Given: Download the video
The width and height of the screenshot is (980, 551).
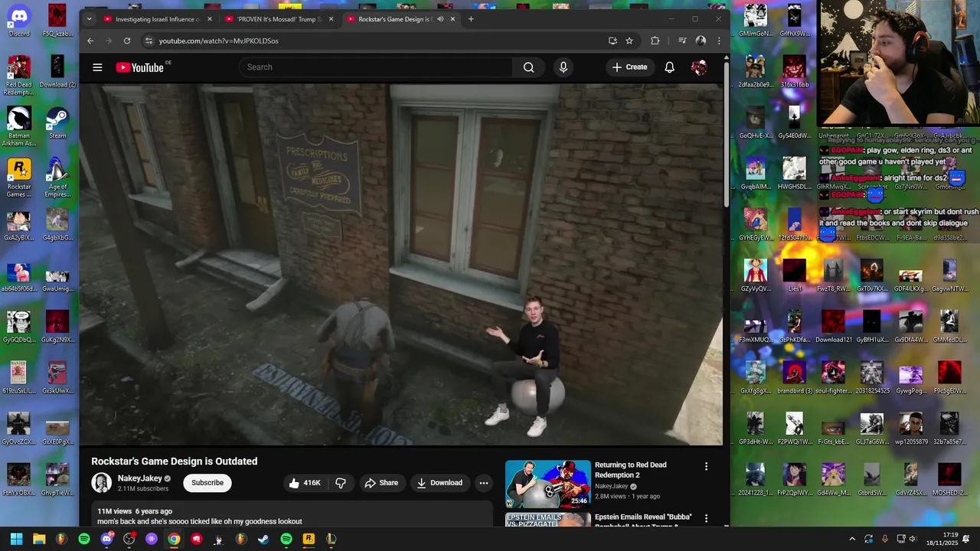Looking at the screenshot, I should pyautogui.click(x=439, y=483).
